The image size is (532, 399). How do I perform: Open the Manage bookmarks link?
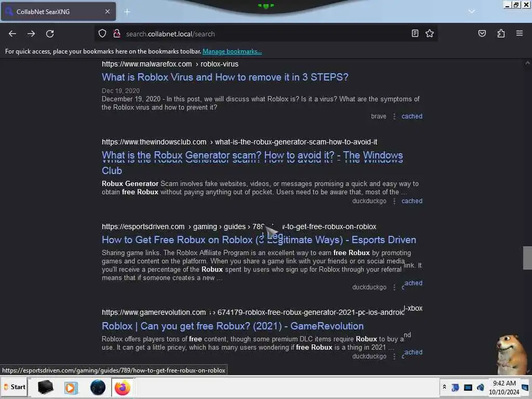232,51
